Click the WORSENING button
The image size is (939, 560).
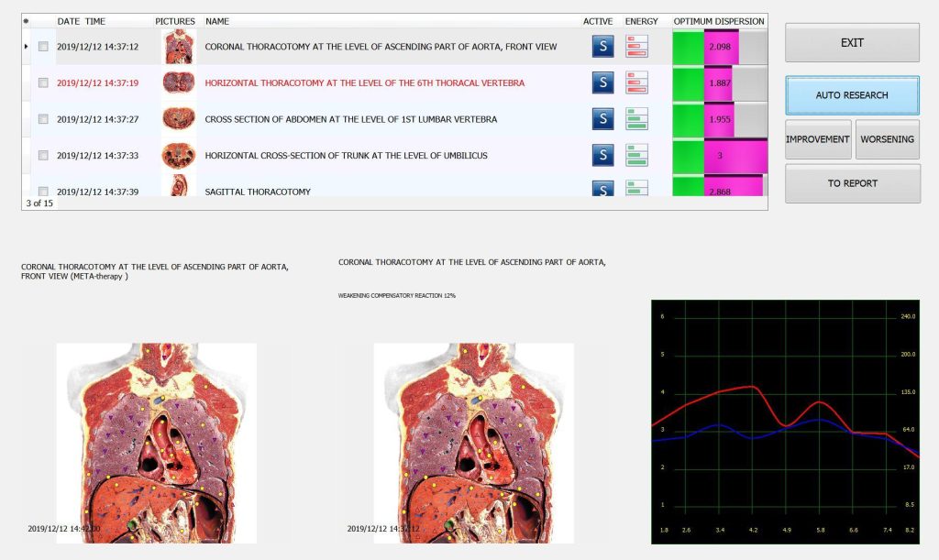click(x=888, y=139)
